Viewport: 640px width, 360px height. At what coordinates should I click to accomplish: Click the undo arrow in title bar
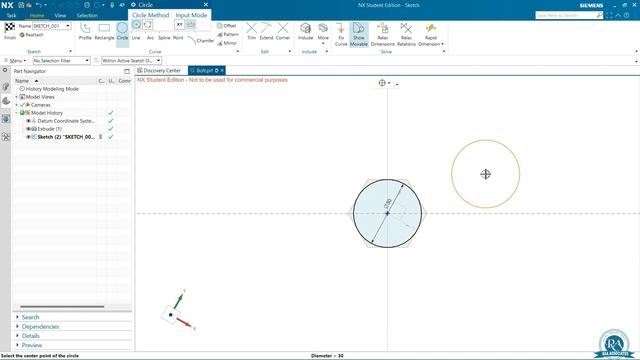pyautogui.click(x=38, y=5)
